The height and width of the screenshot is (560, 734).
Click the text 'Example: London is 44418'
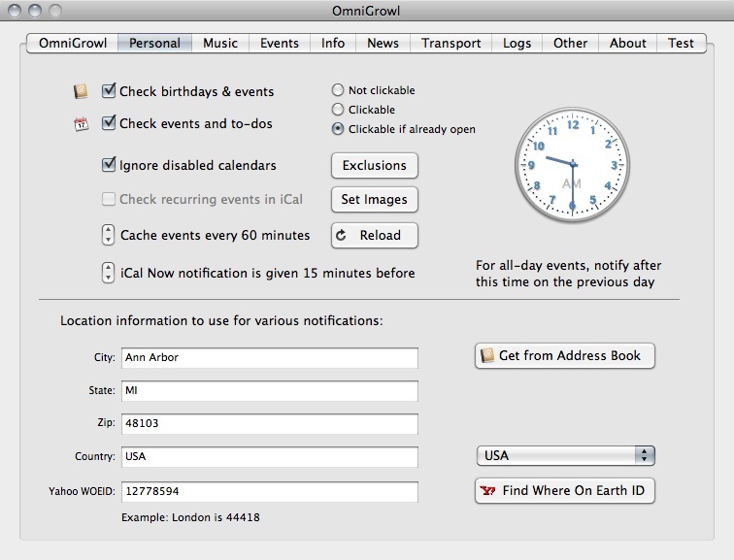(x=190, y=517)
